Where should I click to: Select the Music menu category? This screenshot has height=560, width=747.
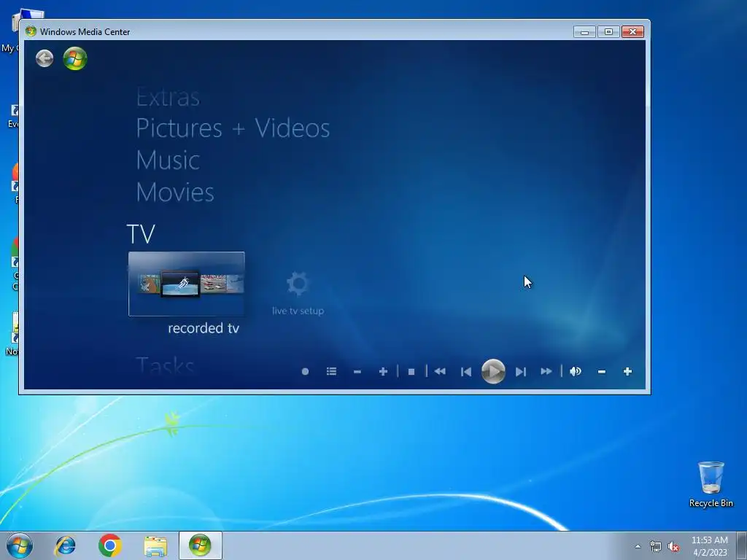pos(168,160)
